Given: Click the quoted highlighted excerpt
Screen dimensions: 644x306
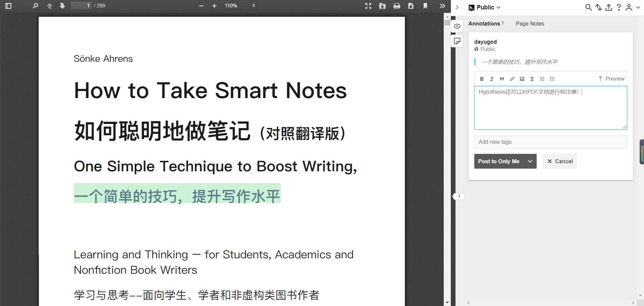Looking at the screenshot, I should (x=519, y=62).
